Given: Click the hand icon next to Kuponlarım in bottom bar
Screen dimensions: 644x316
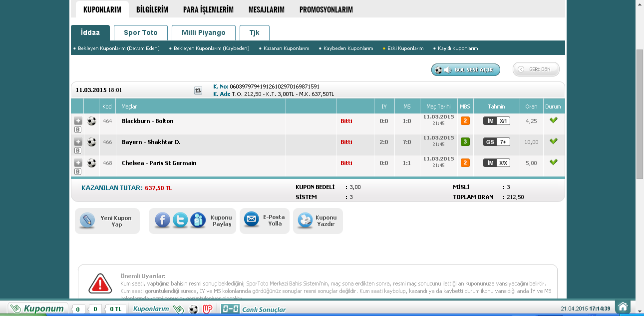Looking at the screenshot, I should click(178, 309).
